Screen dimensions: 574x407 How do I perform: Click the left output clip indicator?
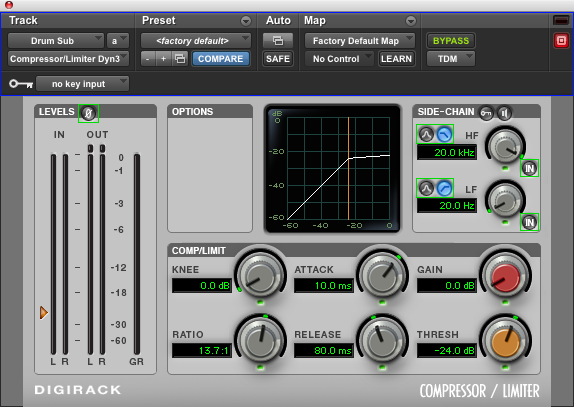click(90, 148)
